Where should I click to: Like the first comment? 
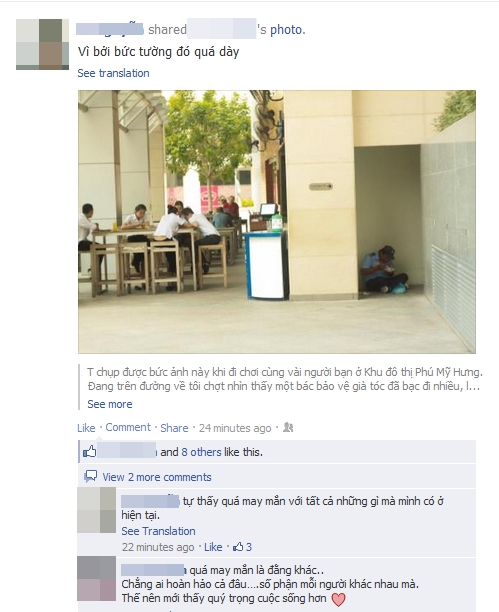tap(213, 547)
